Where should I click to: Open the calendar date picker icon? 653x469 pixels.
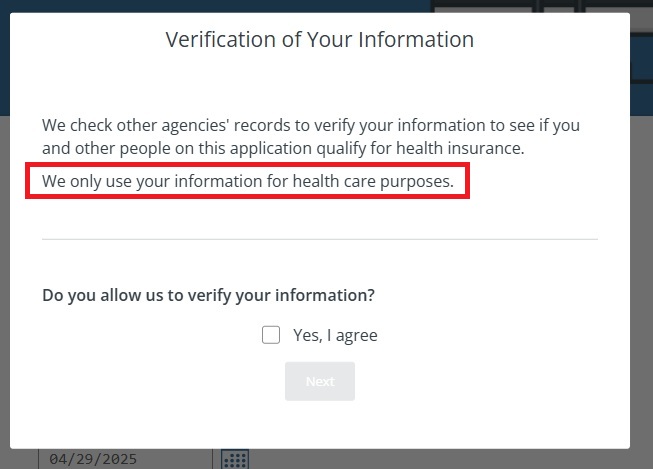click(235, 459)
